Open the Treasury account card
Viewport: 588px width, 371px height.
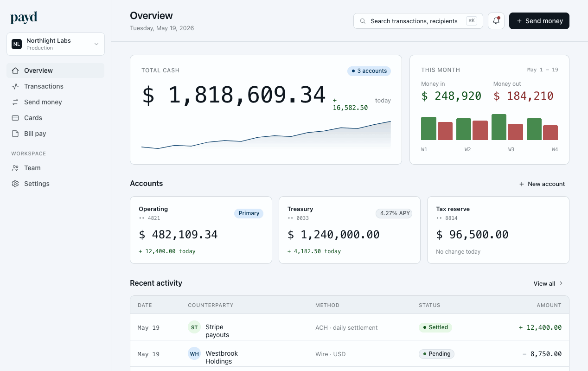coord(349,230)
